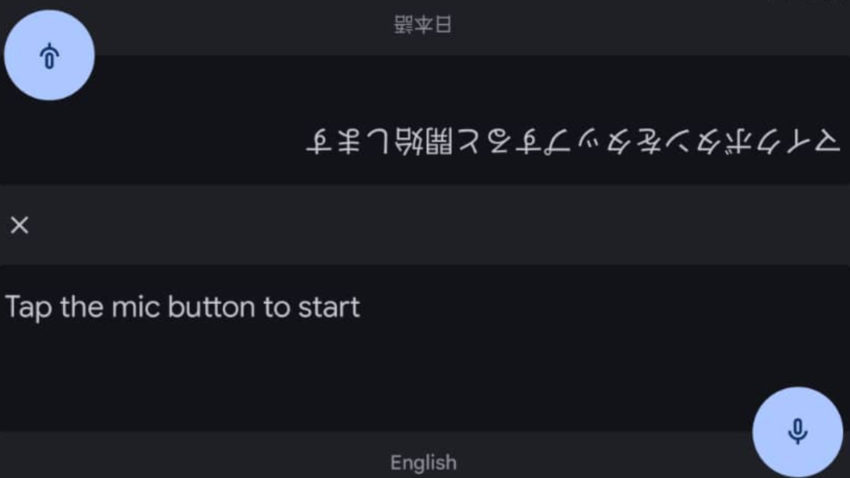Toggle English voice input on

point(797,432)
